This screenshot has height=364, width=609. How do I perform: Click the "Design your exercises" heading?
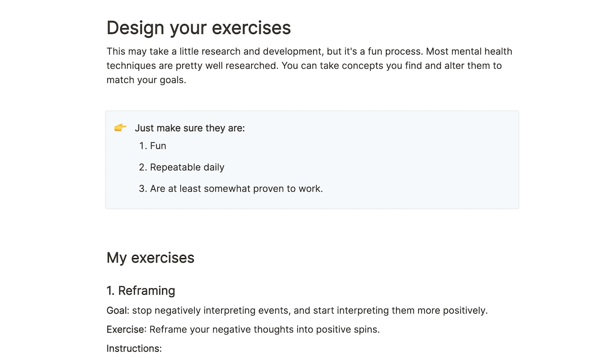pyautogui.click(x=199, y=28)
